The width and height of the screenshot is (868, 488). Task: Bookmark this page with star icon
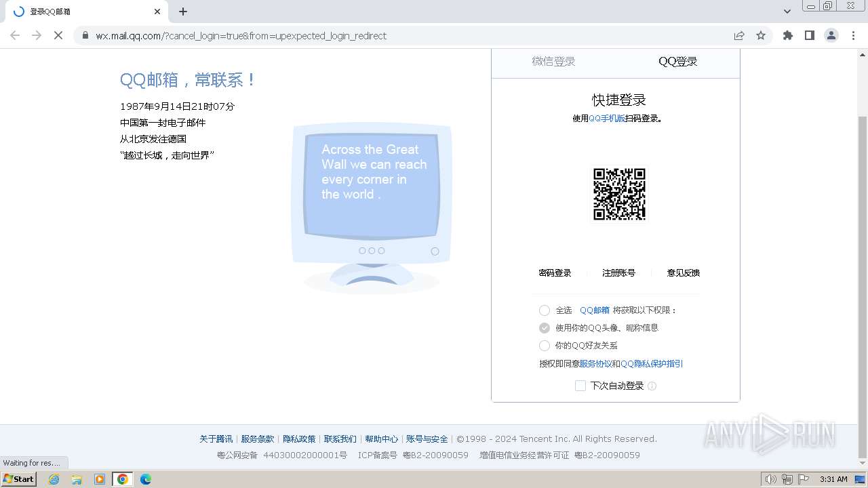point(761,35)
